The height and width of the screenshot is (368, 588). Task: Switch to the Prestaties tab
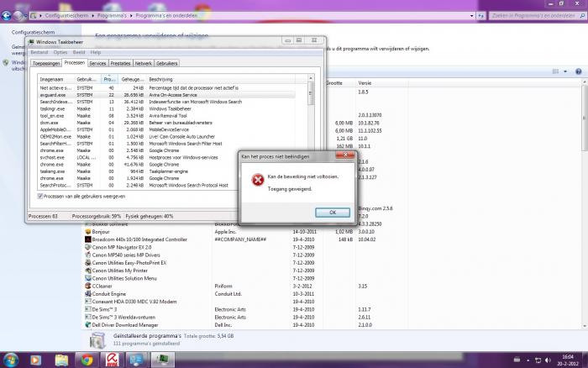click(120, 63)
